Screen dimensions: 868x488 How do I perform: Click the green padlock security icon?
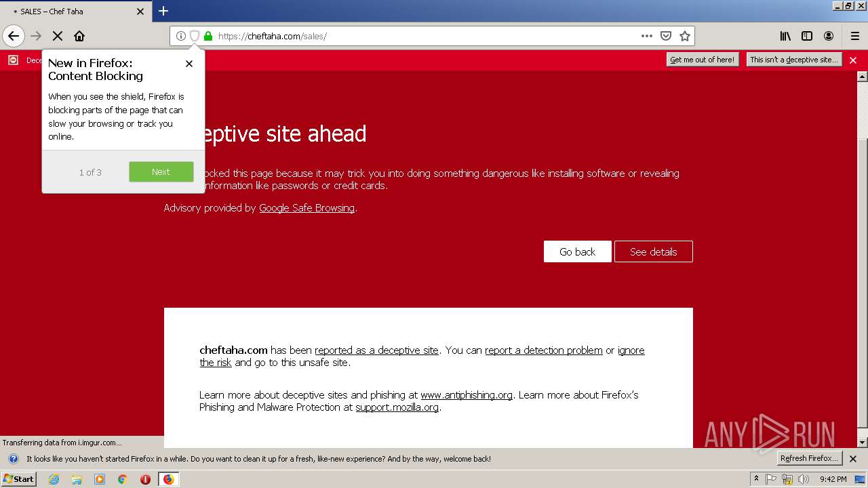(x=208, y=36)
